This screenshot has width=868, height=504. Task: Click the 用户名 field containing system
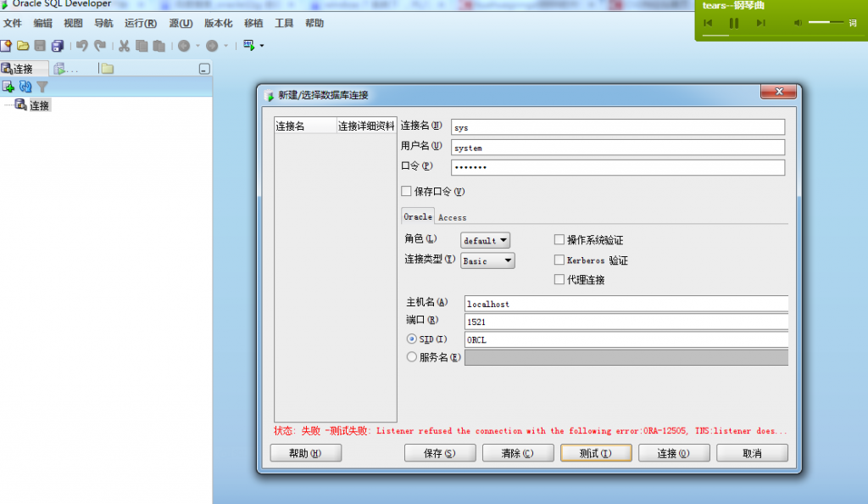[618, 148]
